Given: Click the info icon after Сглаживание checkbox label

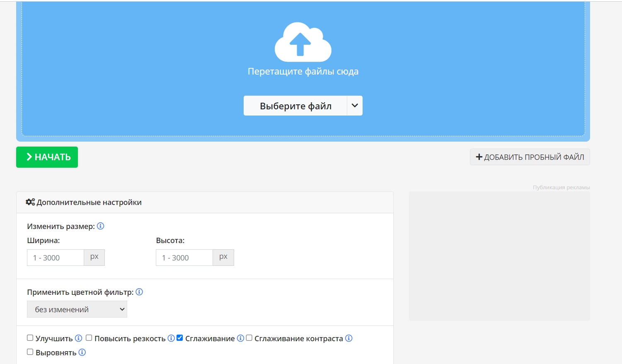Looking at the screenshot, I should pos(240,338).
